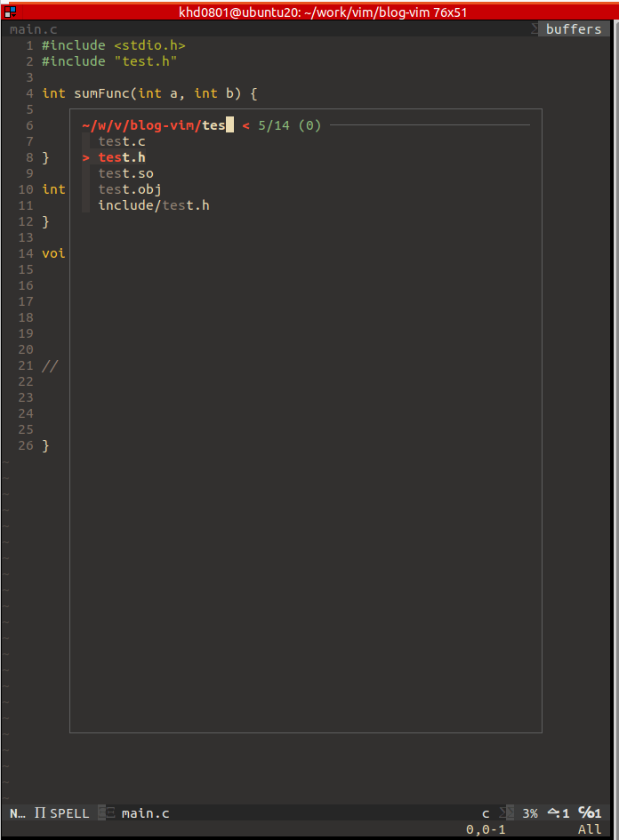619x840 pixels.
Task: Switch to the buffers tab at top right
Action: [x=574, y=28]
